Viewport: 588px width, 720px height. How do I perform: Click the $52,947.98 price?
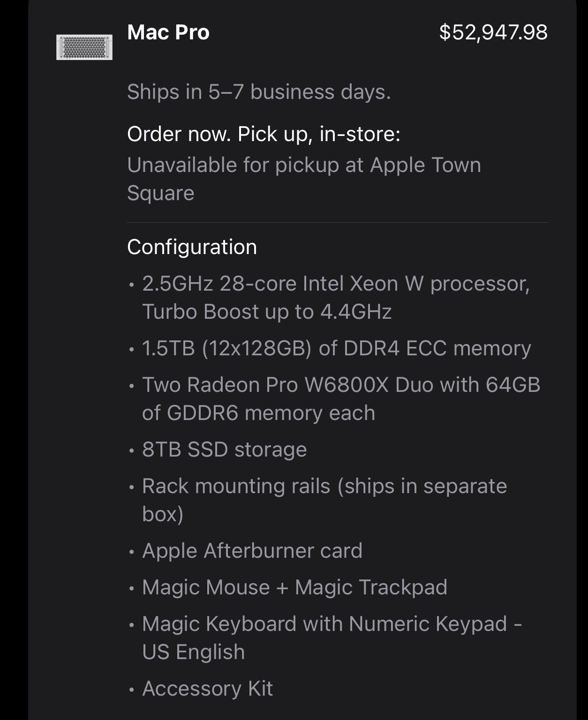493,32
